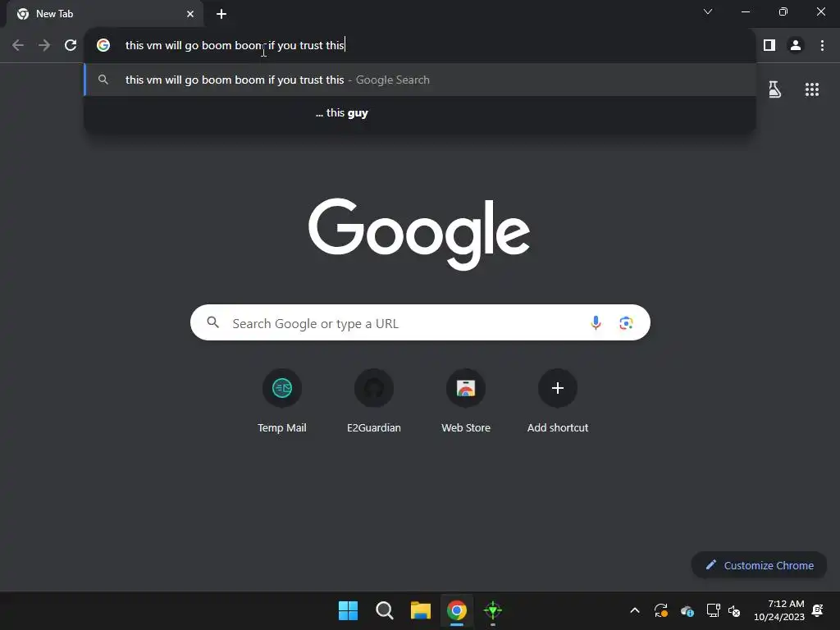
Task: Click the Add shortcut tile
Action: tap(558, 400)
